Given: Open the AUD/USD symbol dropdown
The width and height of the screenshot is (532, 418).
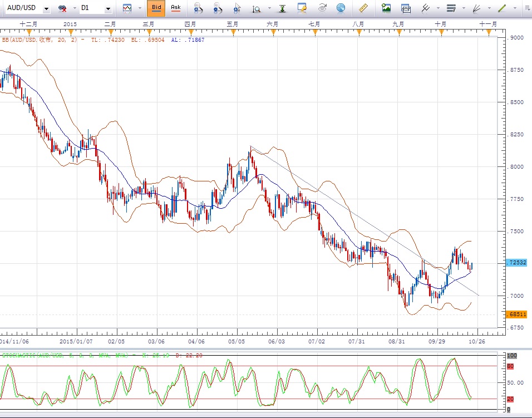Looking at the screenshot, I should point(46,9).
